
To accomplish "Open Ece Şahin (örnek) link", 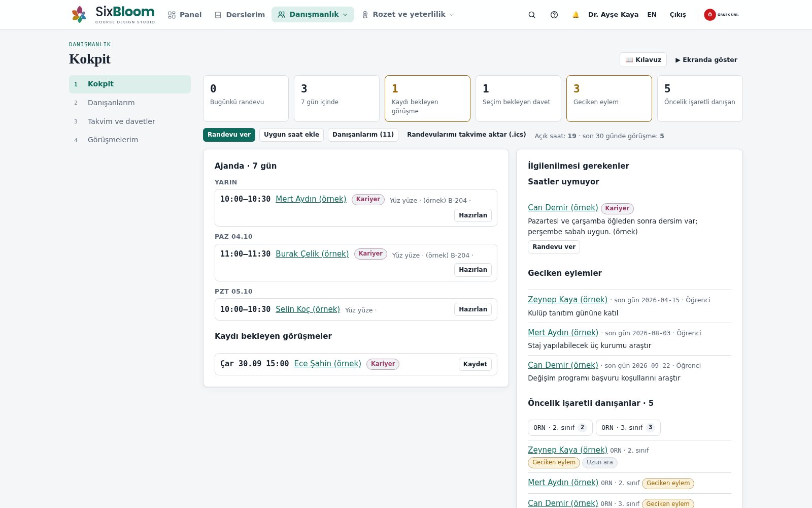I will tap(328, 364).
